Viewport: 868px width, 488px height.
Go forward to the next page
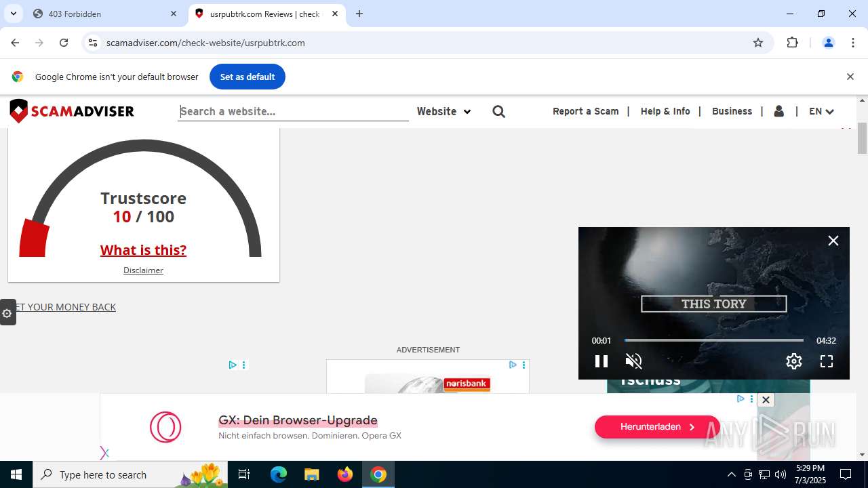[39, 43]
